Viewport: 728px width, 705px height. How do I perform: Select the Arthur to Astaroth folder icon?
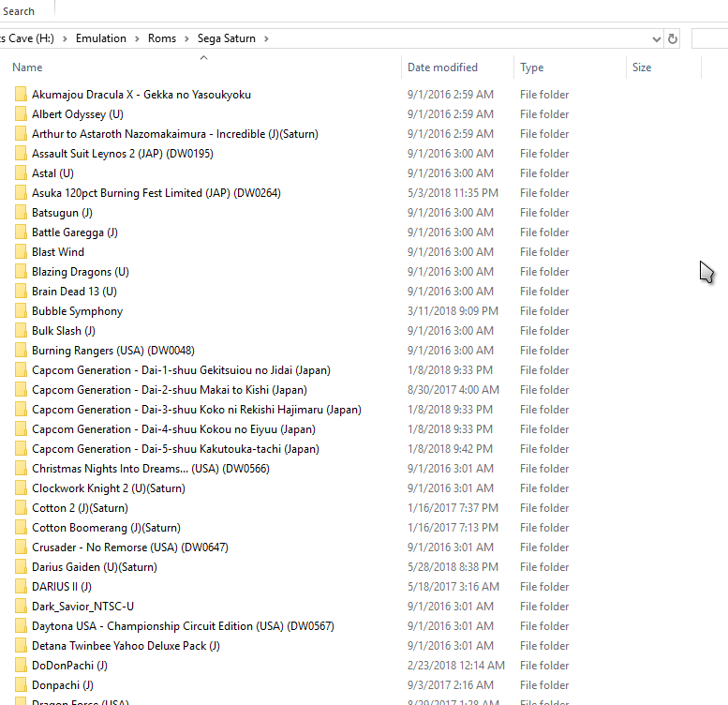[21, 134]
